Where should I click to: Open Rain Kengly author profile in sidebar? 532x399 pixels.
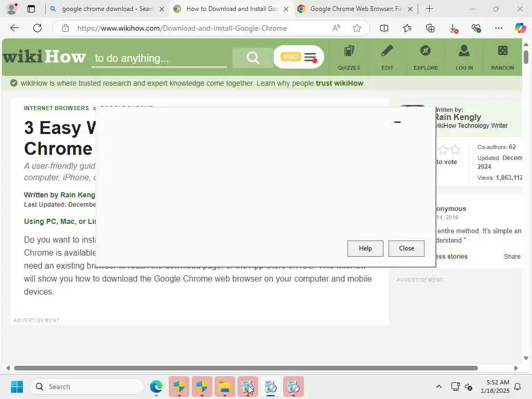pyautogui.click(x=458, y=117)
